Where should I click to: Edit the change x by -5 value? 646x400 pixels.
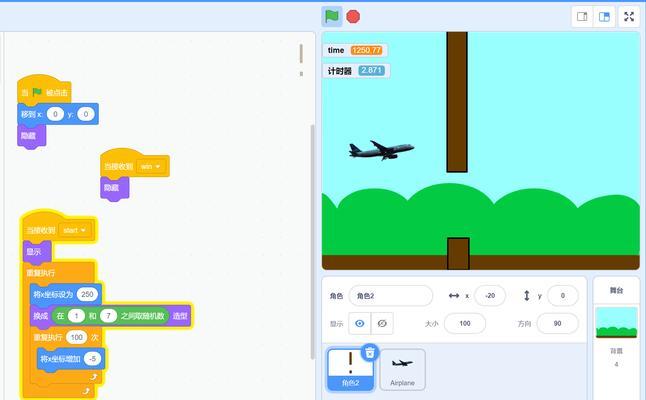[92, 359]
